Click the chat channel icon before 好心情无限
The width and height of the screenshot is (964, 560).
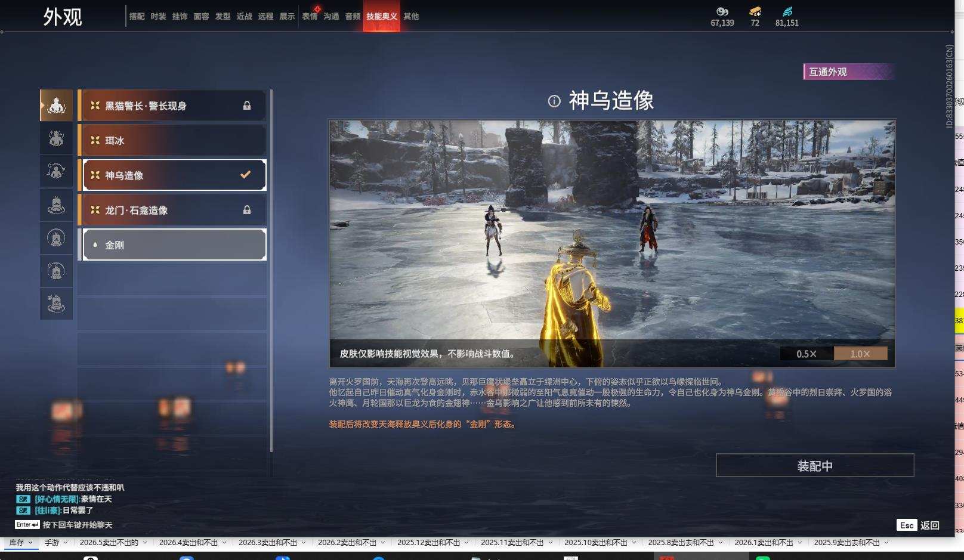pos(23,499)
